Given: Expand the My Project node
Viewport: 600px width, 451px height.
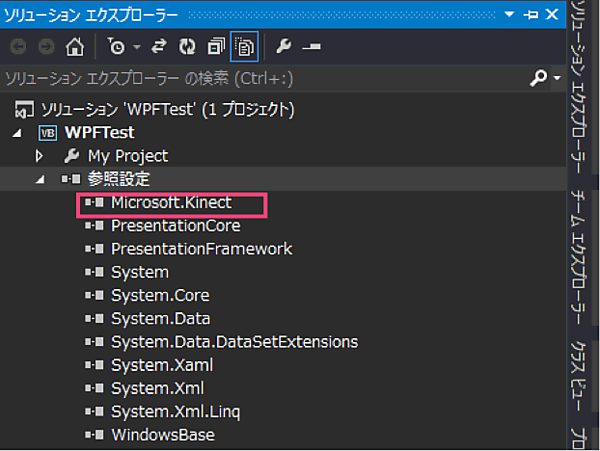Looking at the screenshot, I should pyautogui.click(x=40, y=156).
